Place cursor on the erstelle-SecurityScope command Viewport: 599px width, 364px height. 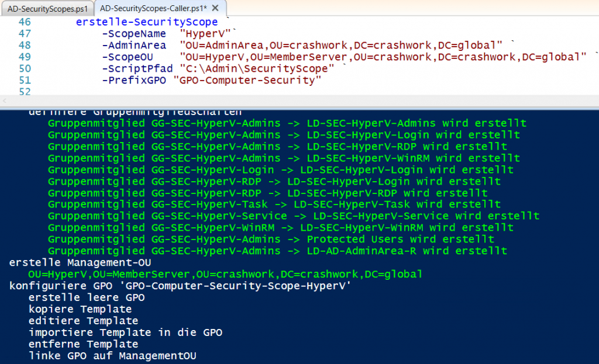click(147, 22)
